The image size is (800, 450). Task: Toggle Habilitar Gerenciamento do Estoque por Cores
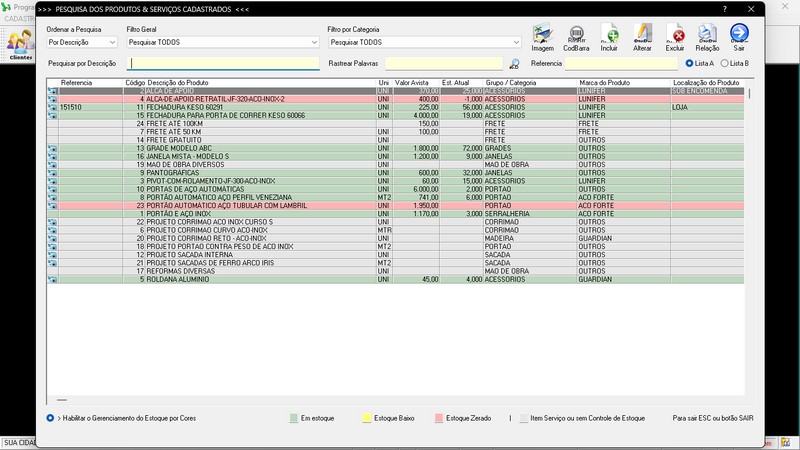[x=50, y=417]
